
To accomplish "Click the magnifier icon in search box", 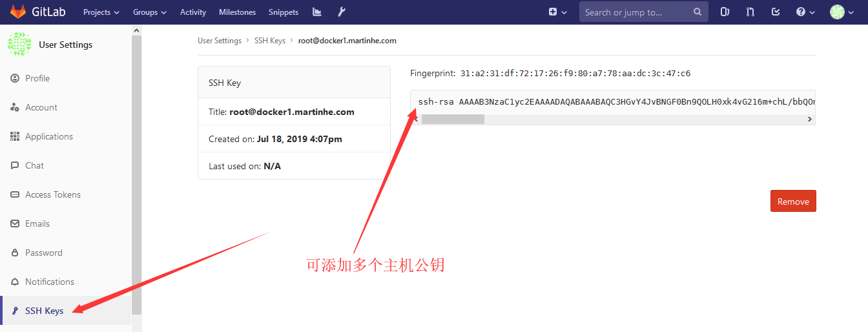I will point(697,12).
